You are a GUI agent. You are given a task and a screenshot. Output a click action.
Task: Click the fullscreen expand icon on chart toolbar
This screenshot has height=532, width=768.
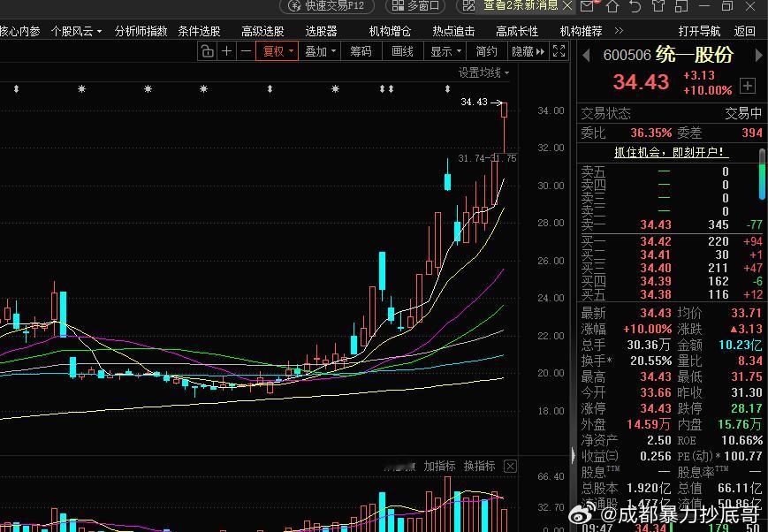[x=559, y=50]
